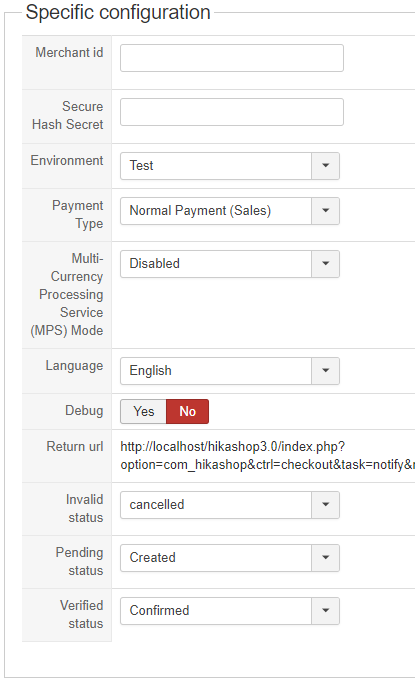Open the Language dropdown showing English
Image resolution: width=415 pixels, height=680 pixels.
230,371
